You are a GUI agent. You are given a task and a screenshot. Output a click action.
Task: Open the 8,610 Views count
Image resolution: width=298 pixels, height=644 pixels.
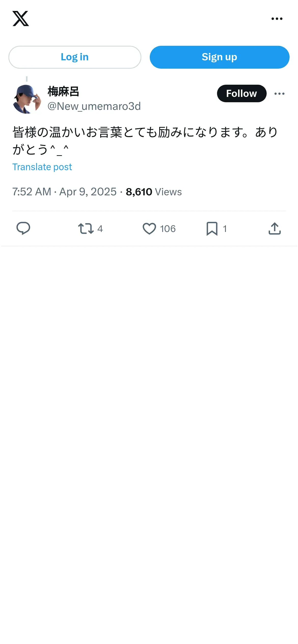(154, 192)
